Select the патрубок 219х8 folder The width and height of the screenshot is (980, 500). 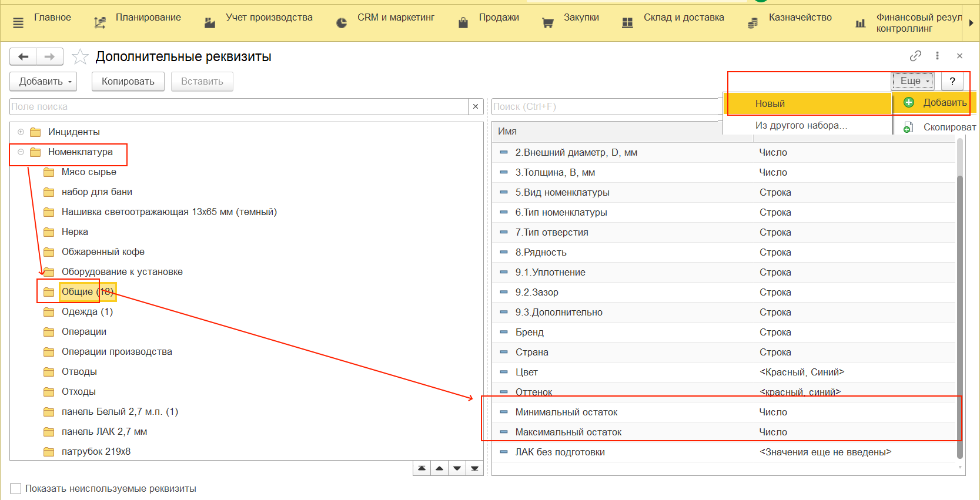pyautogui.click(x=96, y=452)
